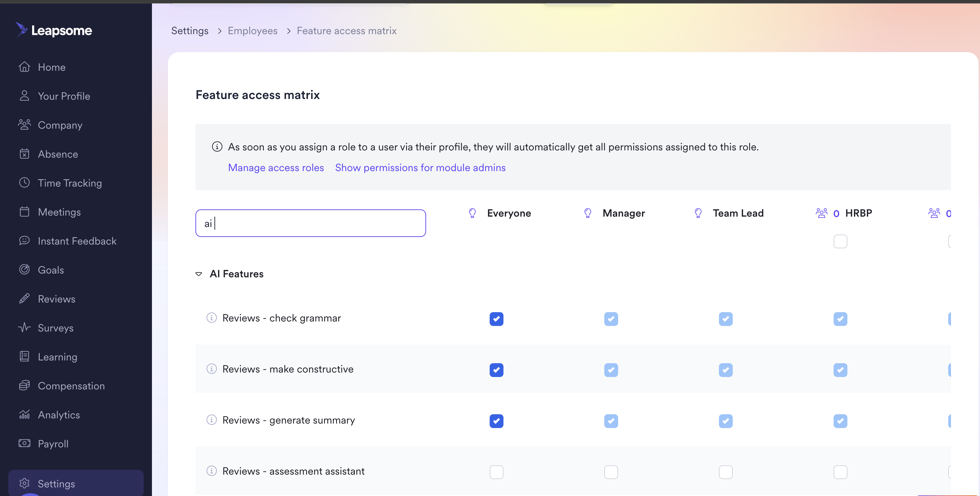Click the chevron after Employees breadcrumb

point(289,31)
